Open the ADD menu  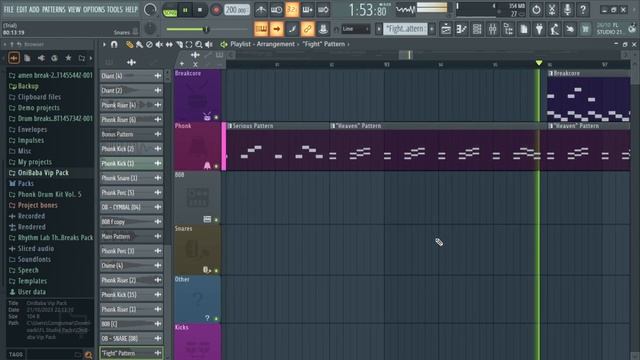(34, 9)
